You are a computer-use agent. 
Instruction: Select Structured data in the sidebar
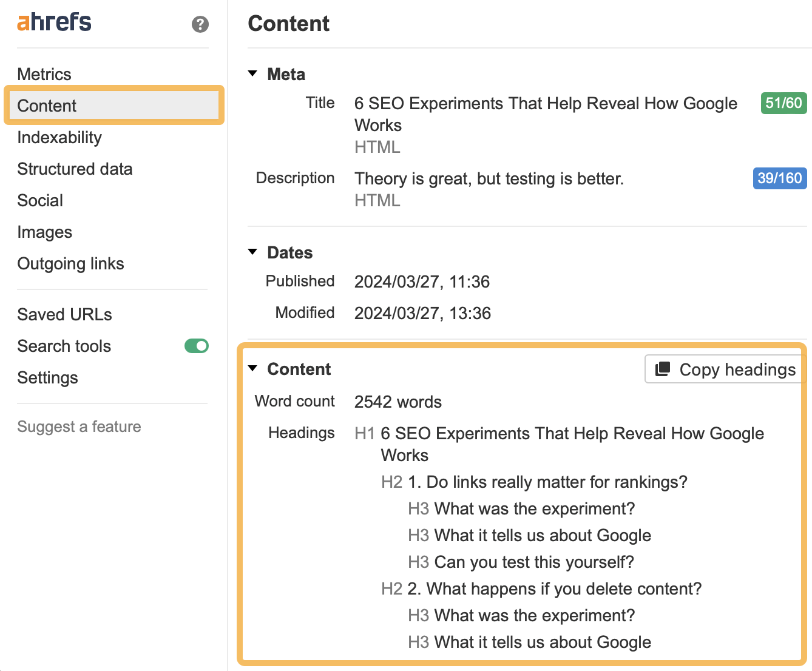pos(75,169)
